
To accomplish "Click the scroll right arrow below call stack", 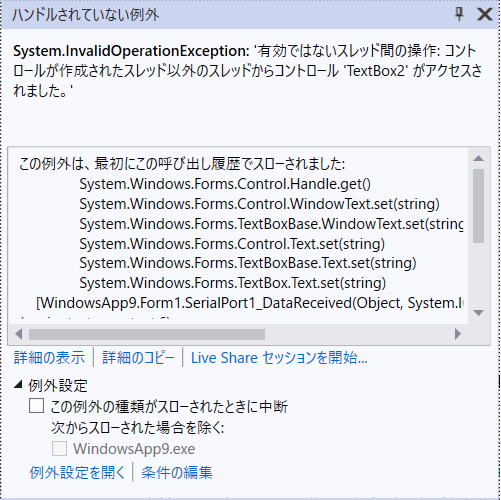I will [x=458, y=334].
